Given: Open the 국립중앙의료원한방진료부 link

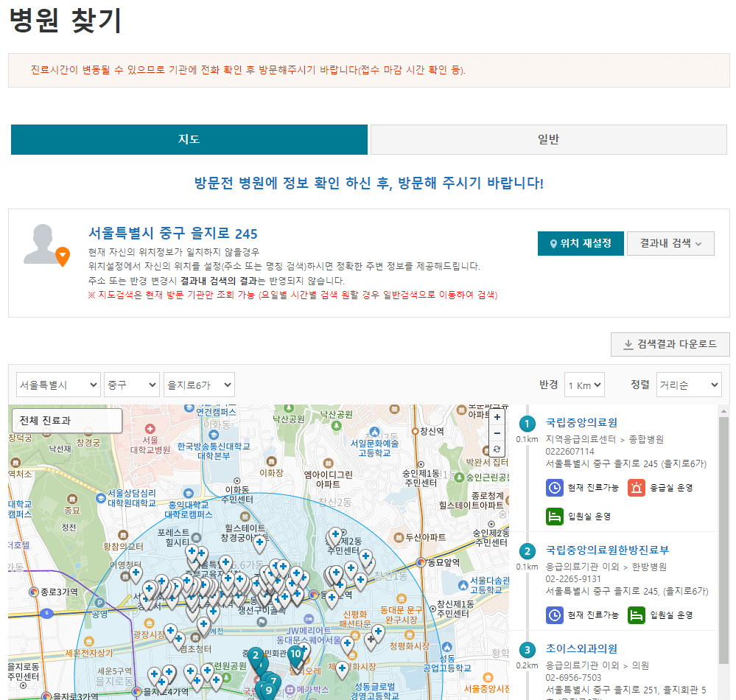Looking at the screenshot, I should [x=607, y=550].
